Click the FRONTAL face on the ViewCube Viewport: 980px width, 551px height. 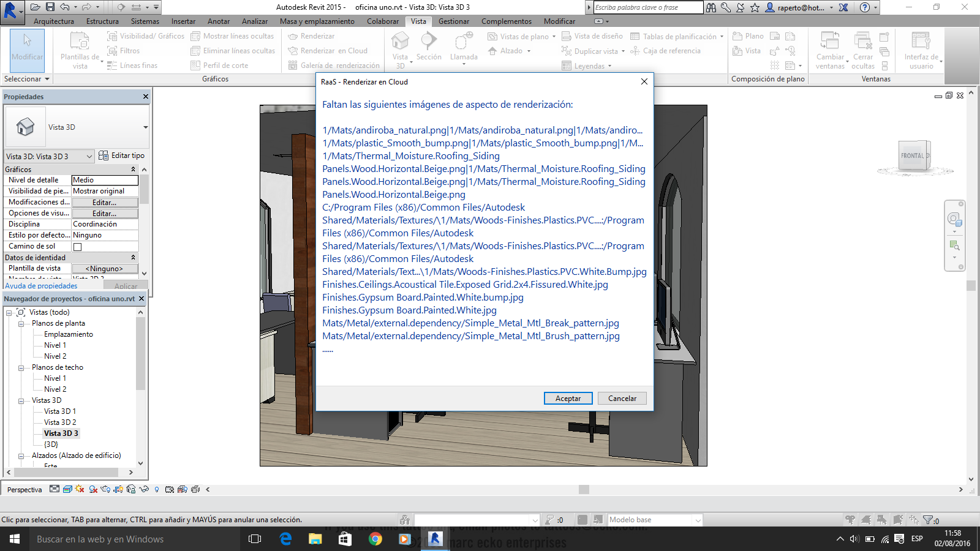912,157
